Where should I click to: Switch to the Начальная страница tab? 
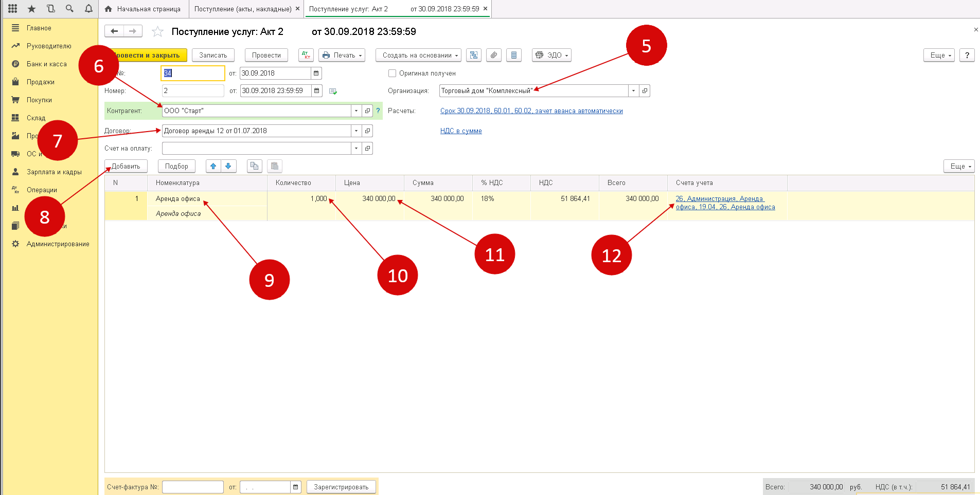(143, 9)
